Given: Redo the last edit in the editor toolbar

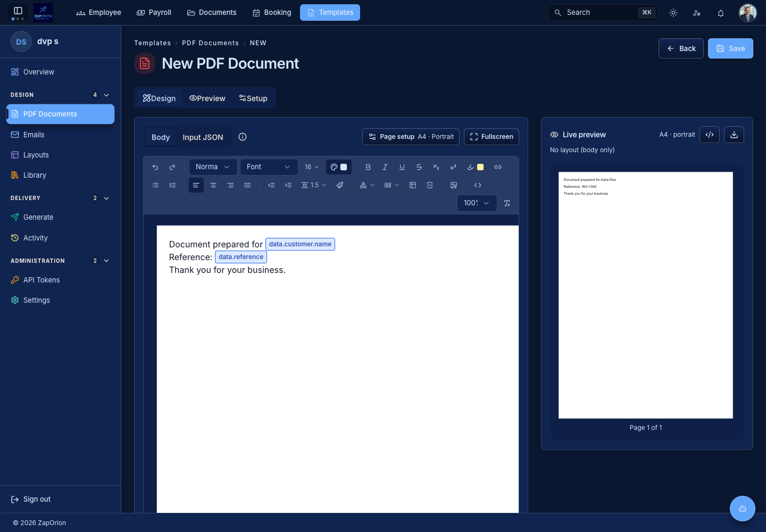Looking at the screenshot, I should (172, 167).
